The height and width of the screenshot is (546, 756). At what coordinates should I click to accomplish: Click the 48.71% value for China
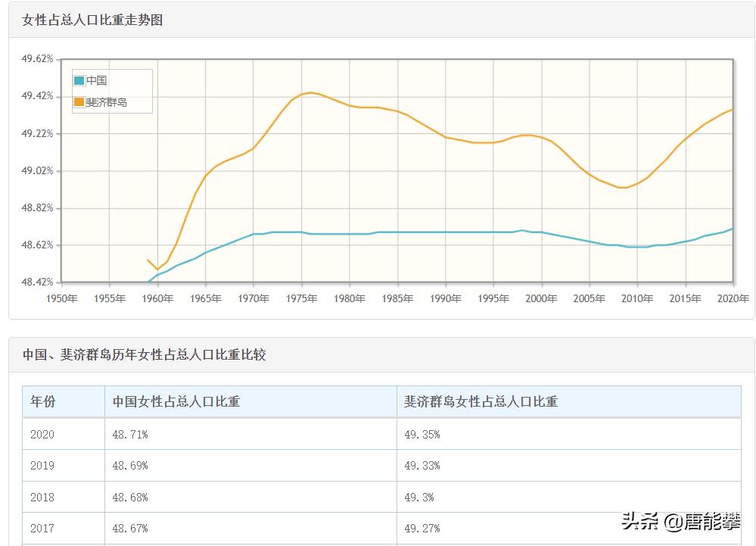[x=130, y=435]
